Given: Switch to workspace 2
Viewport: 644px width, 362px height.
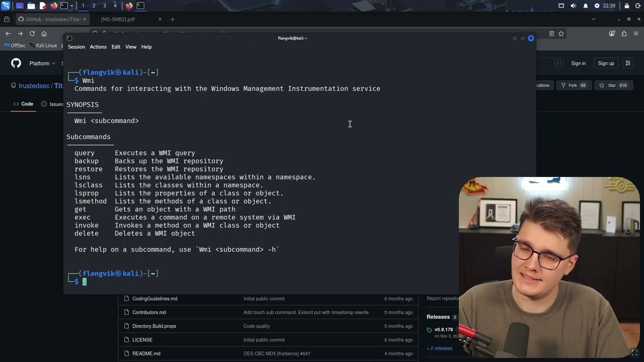Looking at the screenshot, I should click(x=94, y=6).
